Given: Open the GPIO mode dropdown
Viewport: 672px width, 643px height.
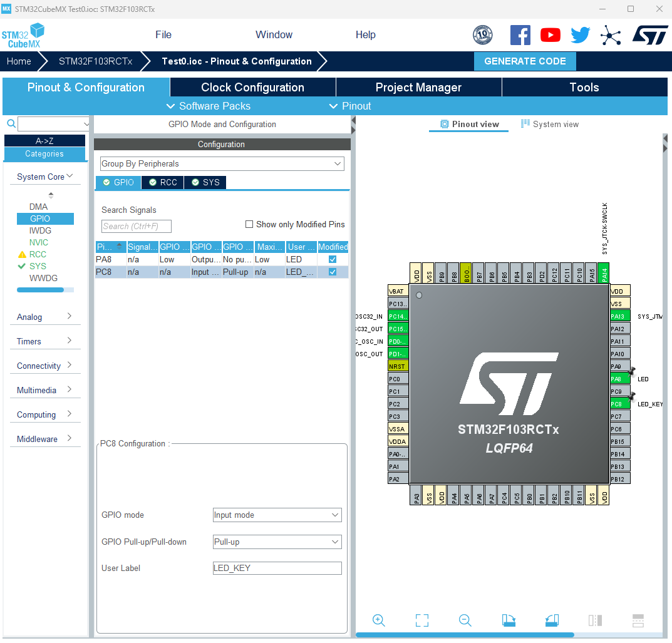Looking at the screenshot, I should coord(277,515).
